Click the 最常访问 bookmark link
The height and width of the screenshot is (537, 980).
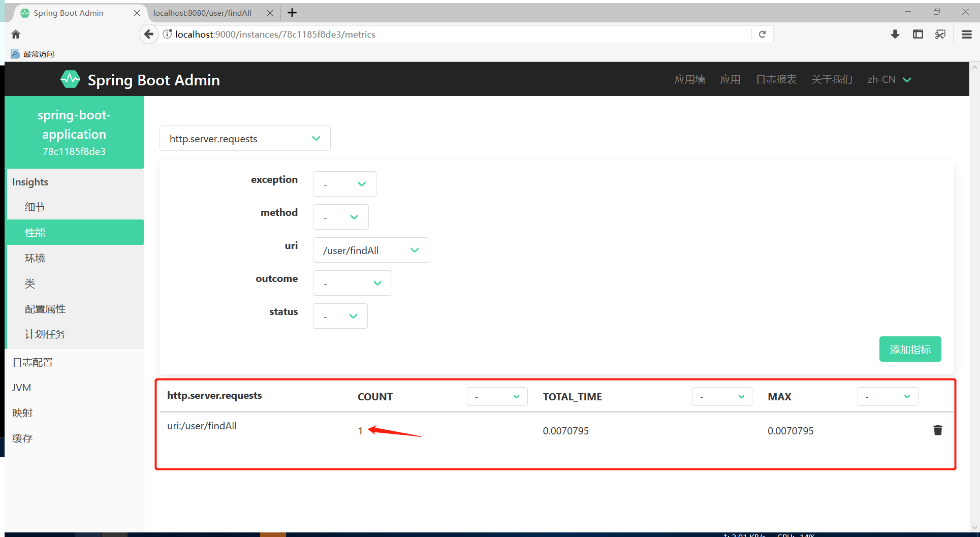tap(38, 54)
